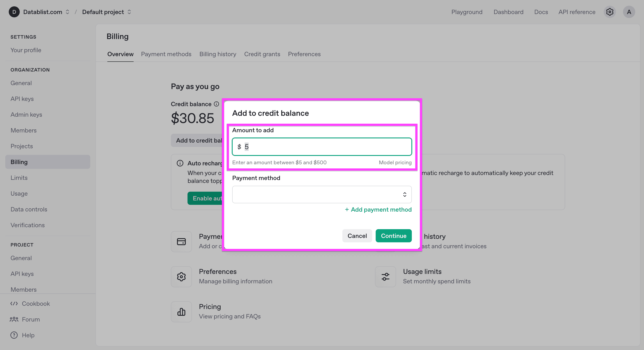This screenshot has height=350, width=644.
Task: Open organization General settings
Action: click(x=21, y=83)
